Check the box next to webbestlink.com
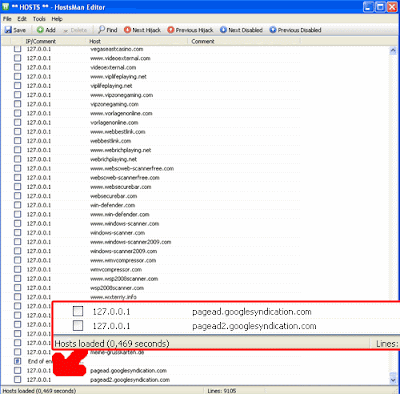The width and height of the screenshot is (400, 394). tap(17, 141)
